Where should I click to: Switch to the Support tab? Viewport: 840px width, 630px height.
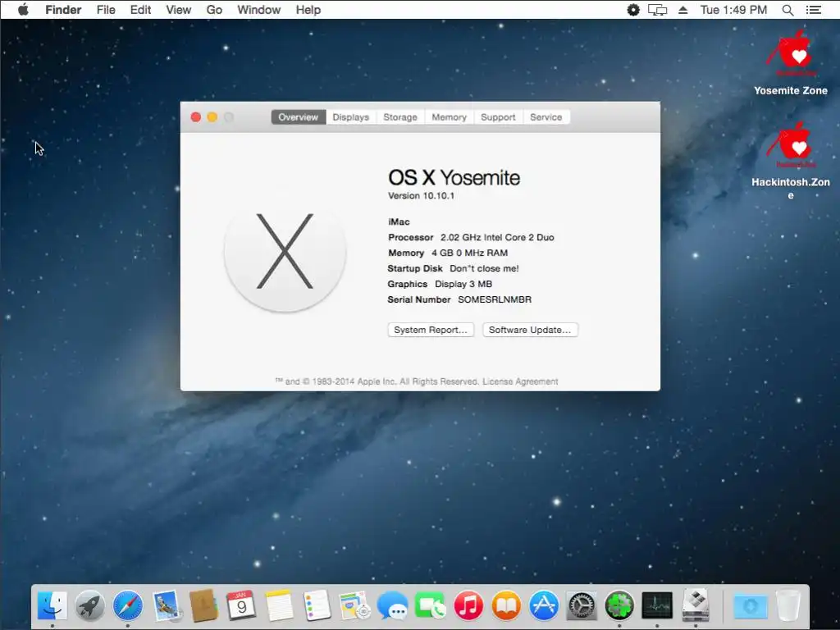point(498,116)
